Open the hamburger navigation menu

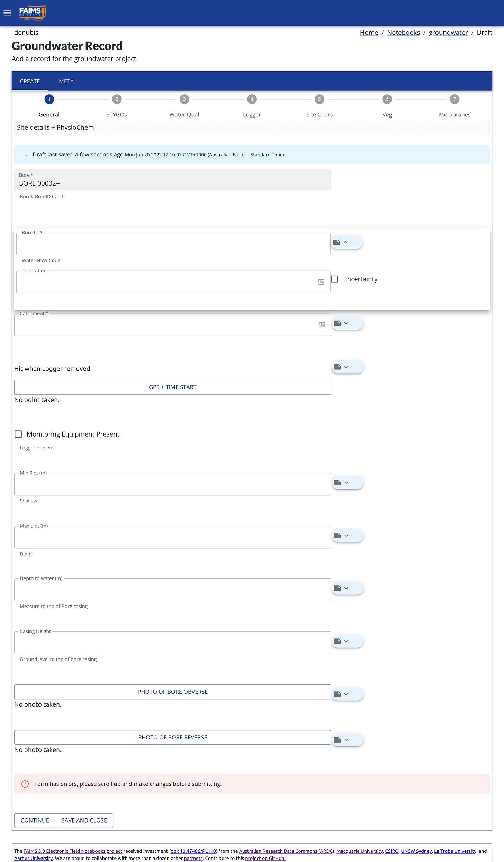(x=7, y=13)
